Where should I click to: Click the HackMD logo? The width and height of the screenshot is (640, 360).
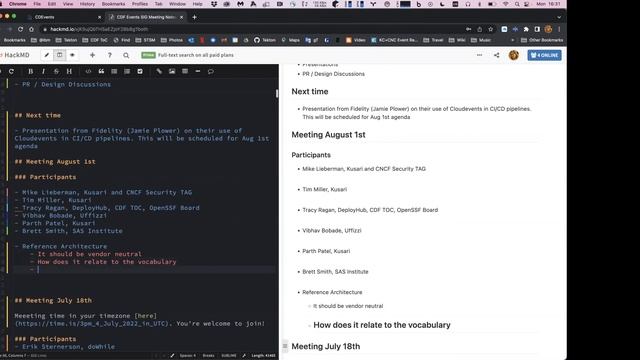[x=15, y=55]
